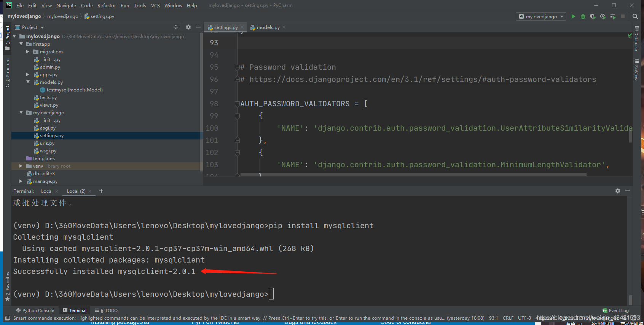Image resolution: width=644 pixels, height=325 pixels.
Task: Open the Navigate menu
Action: 66,5
